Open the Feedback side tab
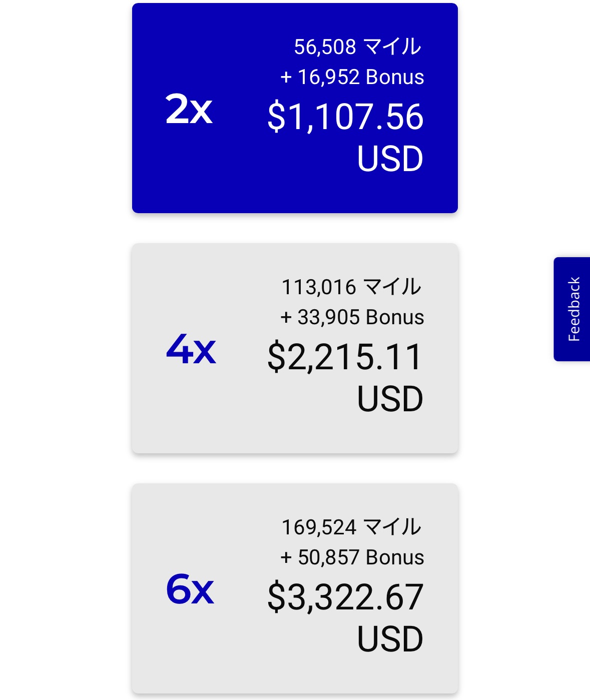Viewport: 590px width, 700px height. pyautogui.click(x=572, y=309)
